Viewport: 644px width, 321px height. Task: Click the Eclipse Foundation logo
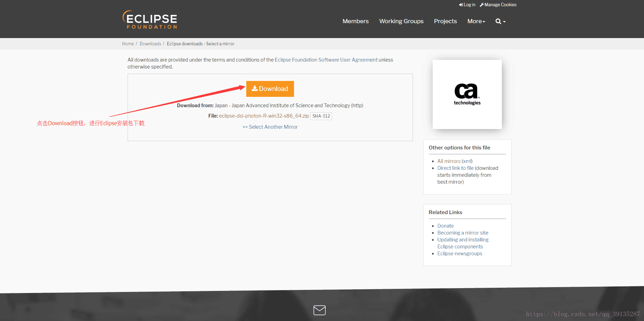[150, 20]
